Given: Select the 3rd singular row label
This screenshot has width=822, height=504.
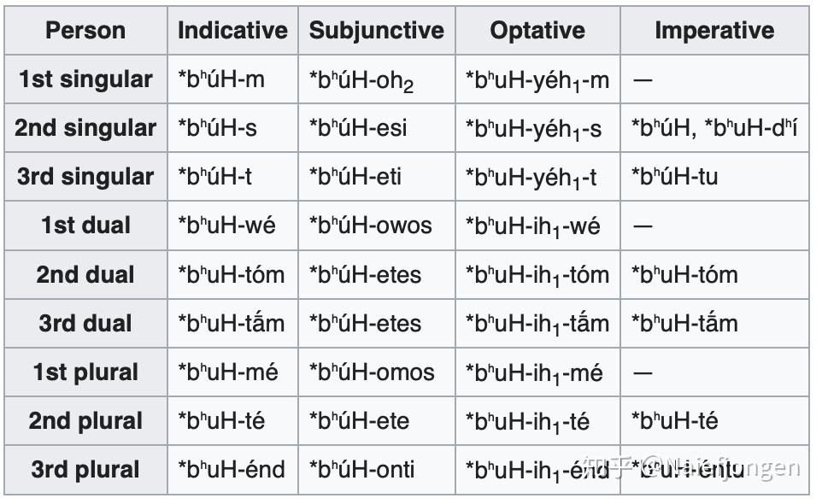Looking at the screenshot, I should click(x=85, y=177).
